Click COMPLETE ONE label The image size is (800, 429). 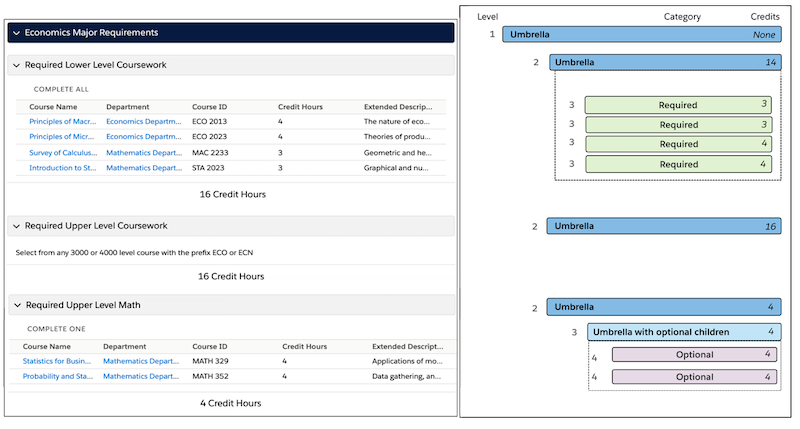pos(57,329)
